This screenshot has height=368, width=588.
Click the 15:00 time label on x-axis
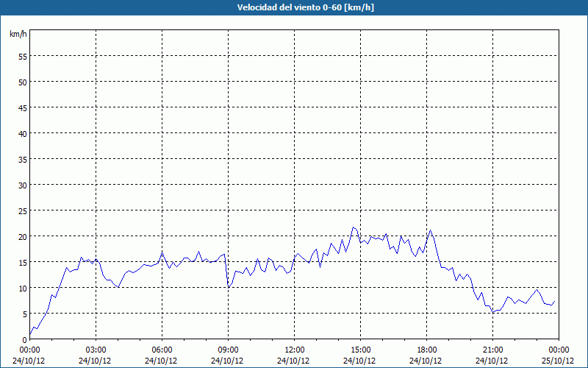coord(360,350)
